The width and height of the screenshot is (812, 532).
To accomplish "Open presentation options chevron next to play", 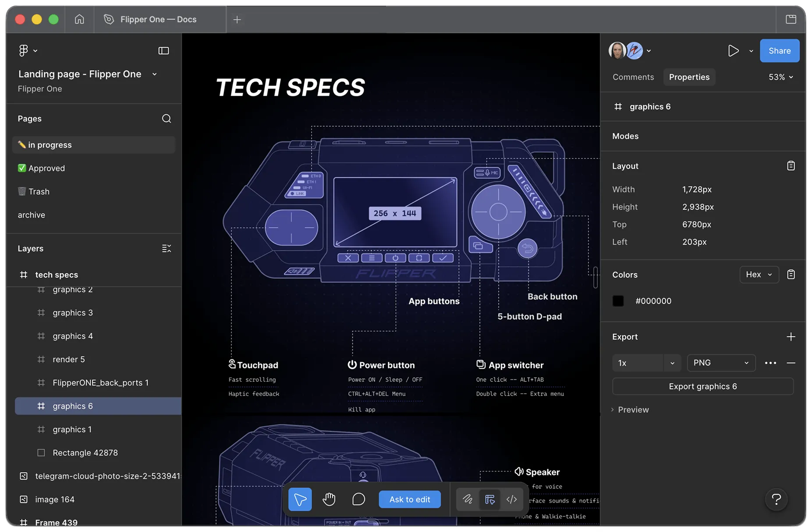I will pyautogui.click(x=751, y=51).
